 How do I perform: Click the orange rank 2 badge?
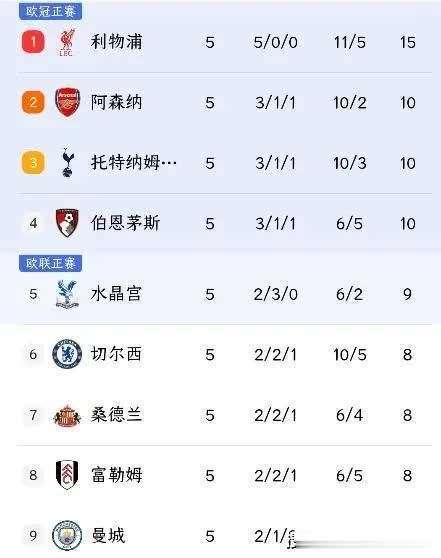33,102
